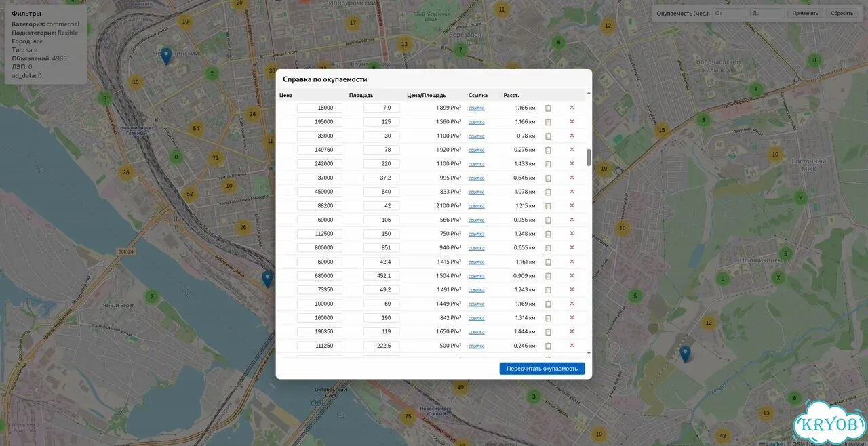Open the ссылка link for 33000 row
The width and height of the screenshot is (868, 446).
click(477, 136)
